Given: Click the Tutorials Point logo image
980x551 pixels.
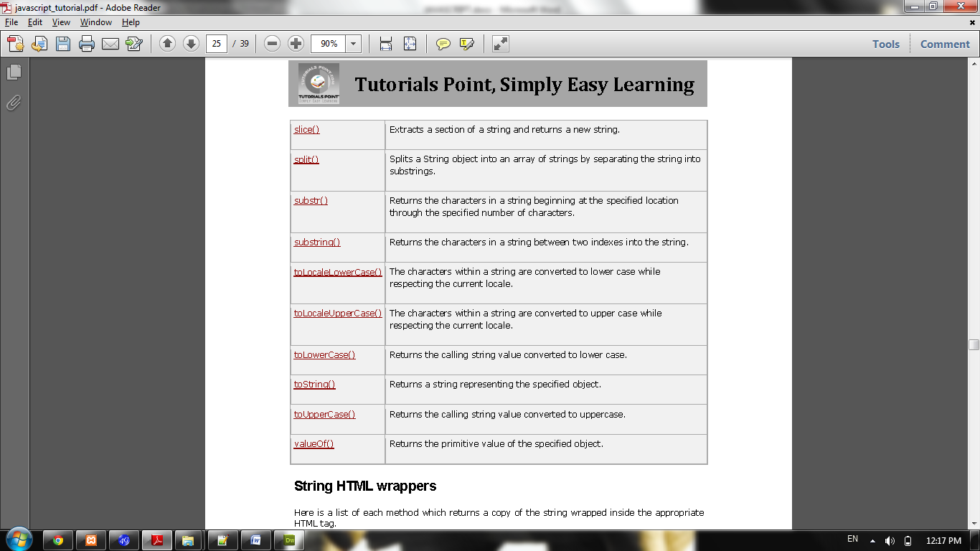Looking at the screenshot, I should [319, 85].
